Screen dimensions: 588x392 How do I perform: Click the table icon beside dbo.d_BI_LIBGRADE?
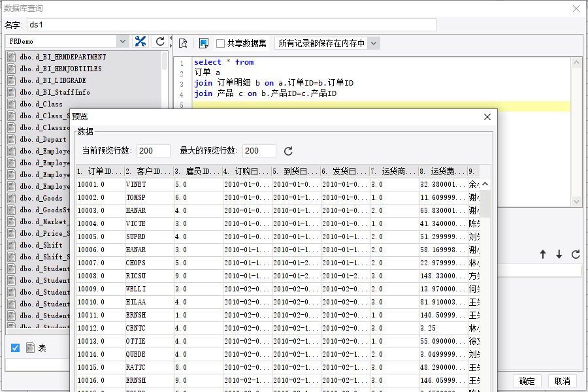12,80
